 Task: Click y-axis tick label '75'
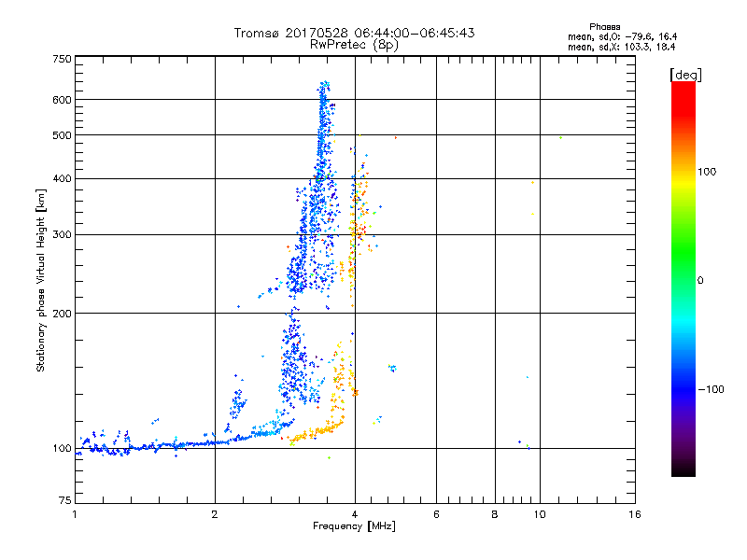tap(65, 500)
